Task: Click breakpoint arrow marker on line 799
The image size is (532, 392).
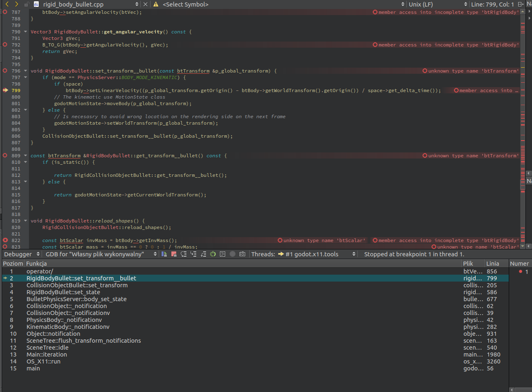Action: click(x=5, y=90)
